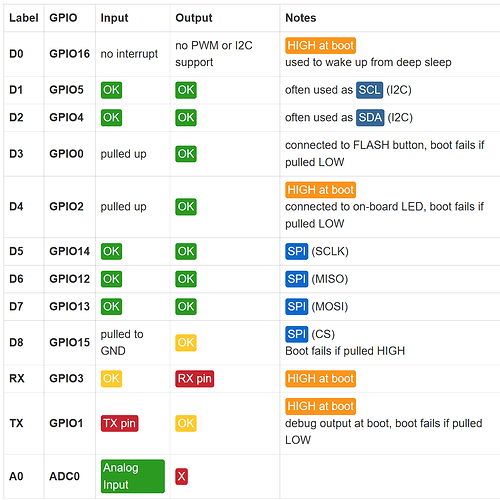Viewport: 500px width, 500px height.
Task: Click the red TX pin badge
Action: click(x=119, y=423)
